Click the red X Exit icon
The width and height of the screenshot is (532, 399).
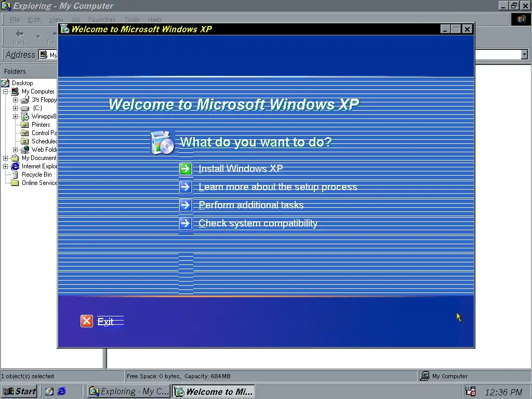87,321
